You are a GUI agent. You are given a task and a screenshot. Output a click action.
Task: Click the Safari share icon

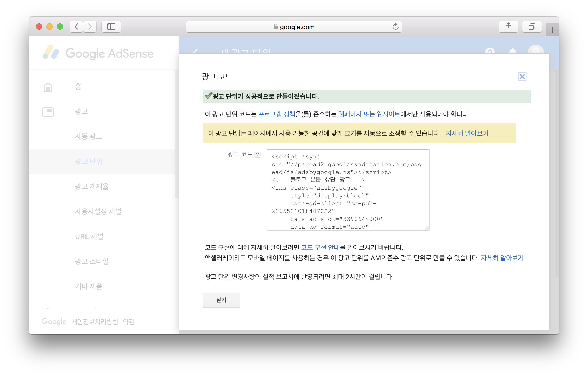[508, 27]
